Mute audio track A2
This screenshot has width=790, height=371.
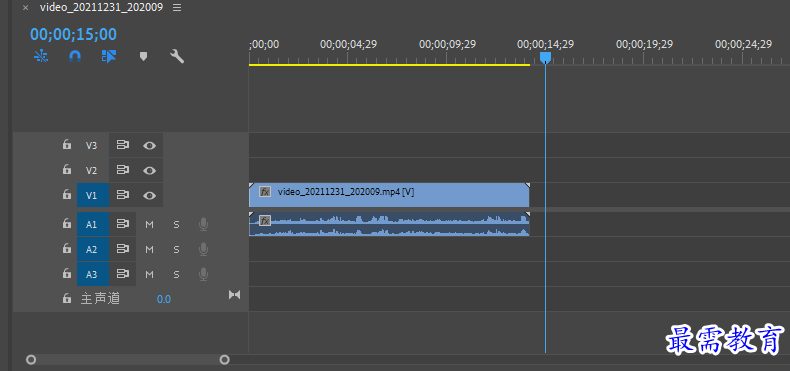pyautogui.click(x=149, y=250)
